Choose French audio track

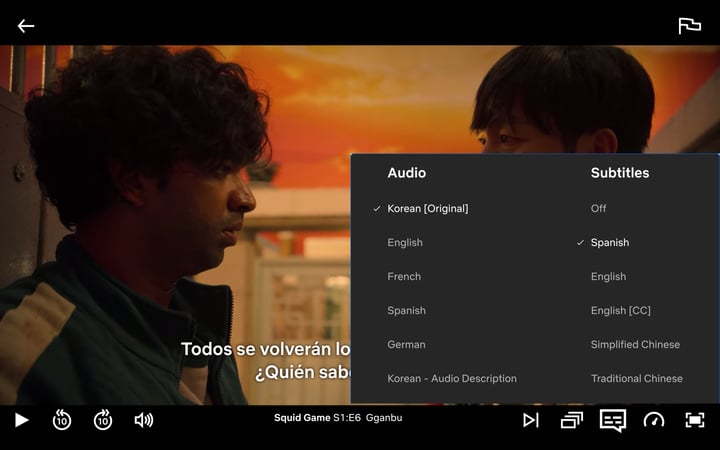click(404, 277)
